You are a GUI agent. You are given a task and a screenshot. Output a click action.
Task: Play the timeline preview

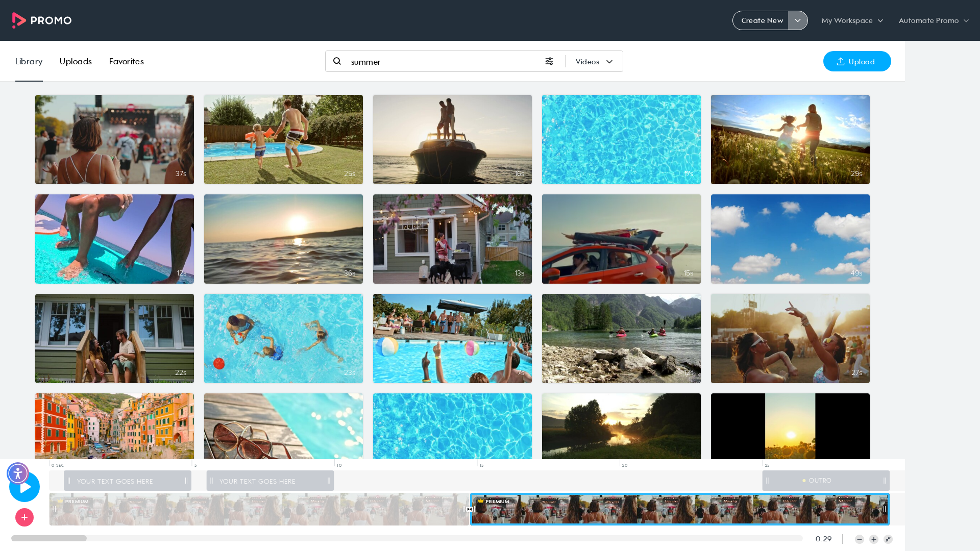[x=24, y=487]
